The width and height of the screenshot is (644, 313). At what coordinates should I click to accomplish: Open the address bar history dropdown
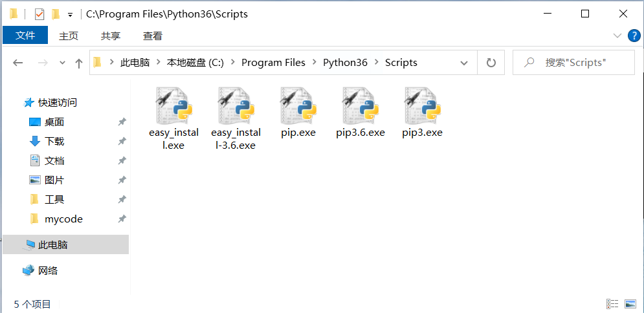[464, 63]
